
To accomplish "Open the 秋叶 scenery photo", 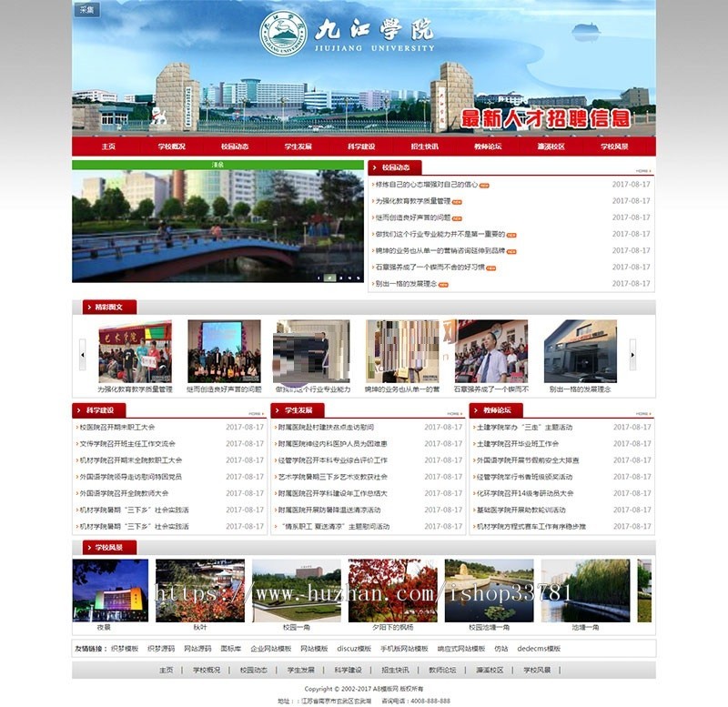I will 200,591.
